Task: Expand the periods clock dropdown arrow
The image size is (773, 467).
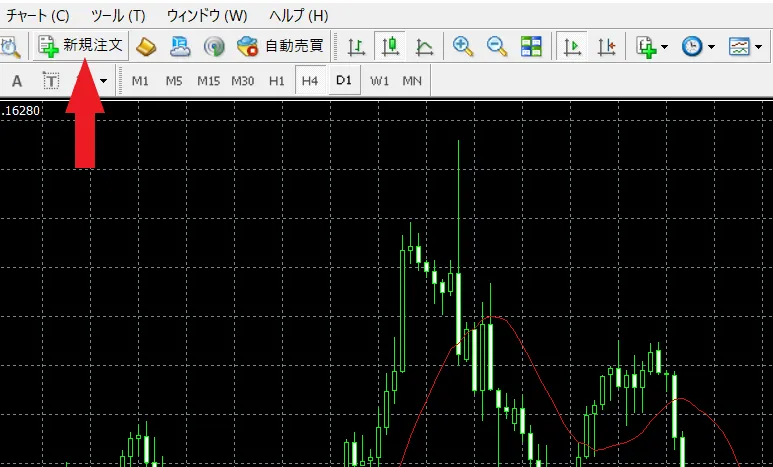Action: (x=711, y=47)
